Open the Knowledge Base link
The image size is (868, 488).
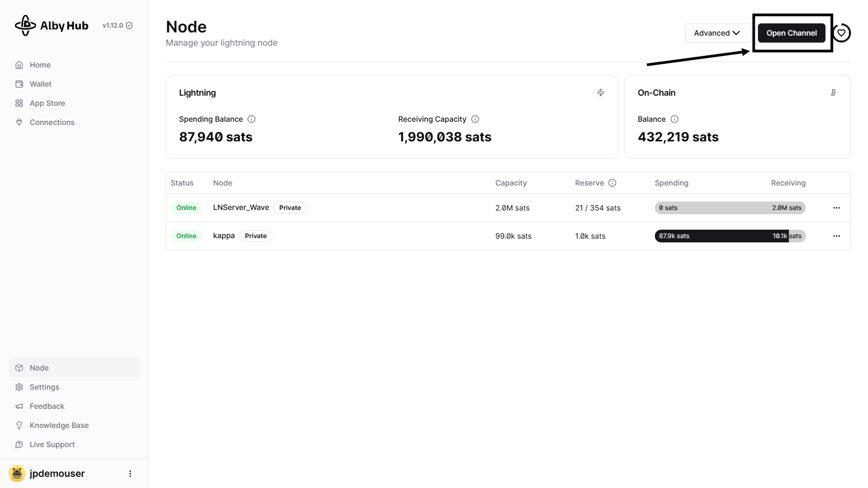(59, 425)
